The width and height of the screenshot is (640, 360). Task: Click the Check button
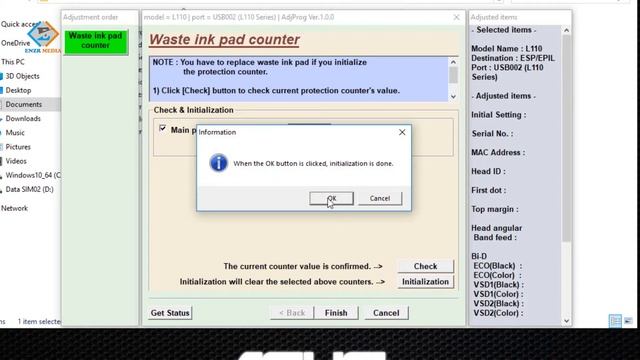425,266
